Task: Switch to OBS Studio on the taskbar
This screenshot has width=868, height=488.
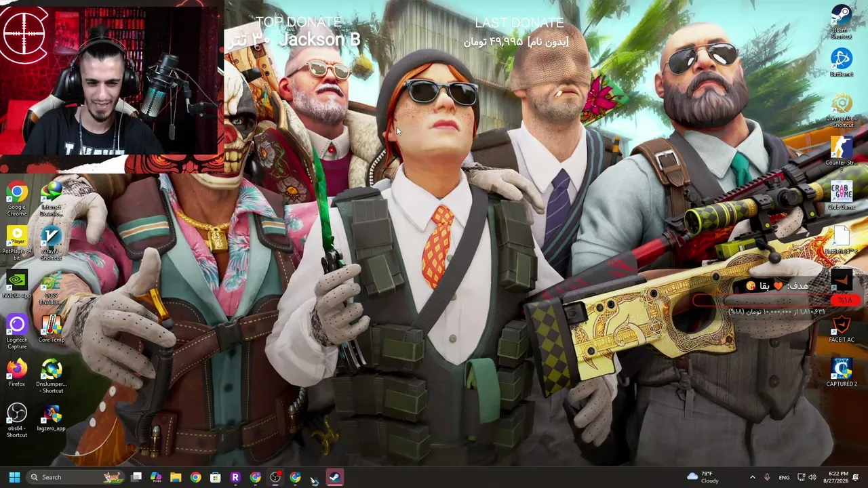Action: tap(275, 477)
